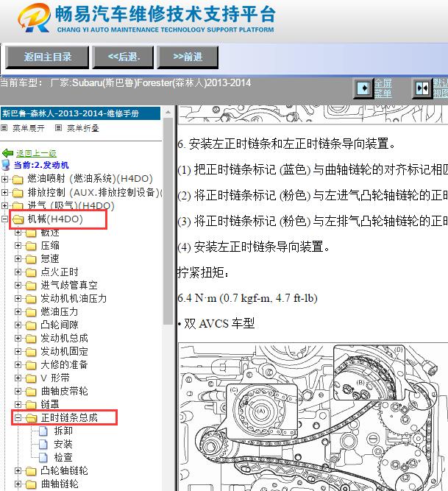Viewport: 448px width, 491px height.
Task: Expand the 进气 (吸气)(H4DO) node
Action: (x=4, y=205)
